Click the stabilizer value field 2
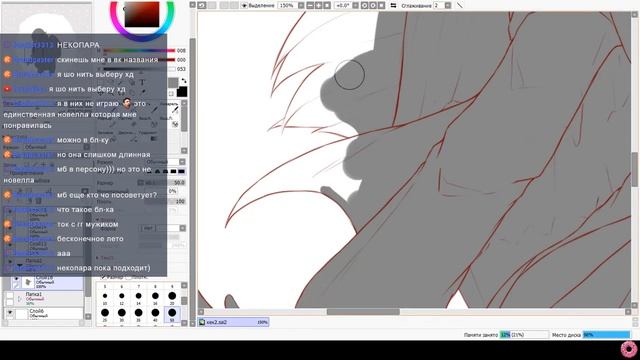Image resolution: width=640 pixels, height=360 pixels. (439, 5)
